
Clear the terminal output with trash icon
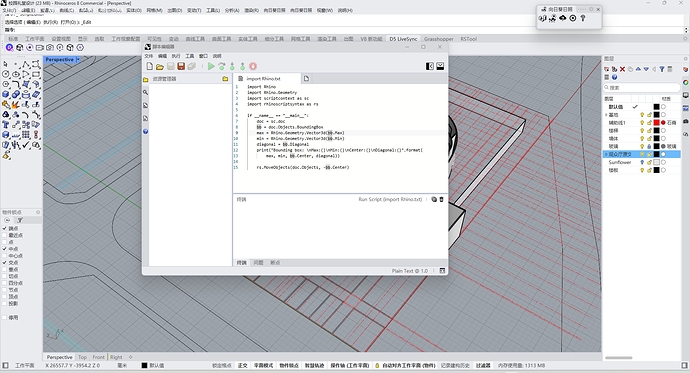click(441, 199)
